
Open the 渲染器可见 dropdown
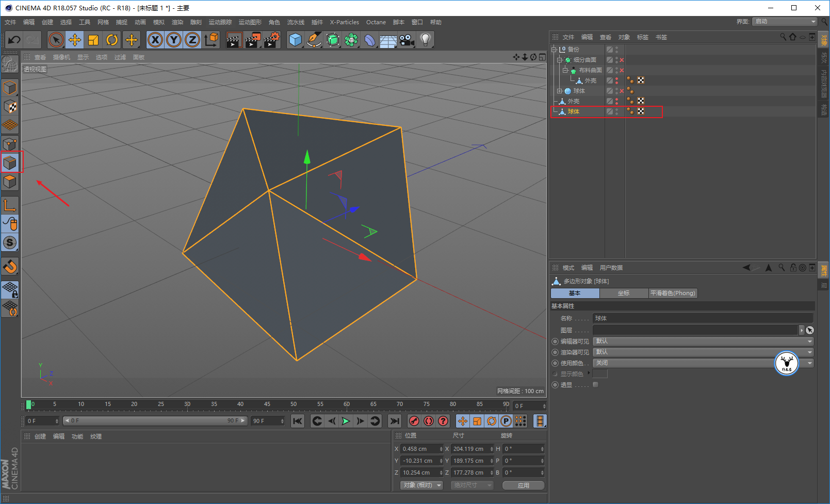click(704, 352)
